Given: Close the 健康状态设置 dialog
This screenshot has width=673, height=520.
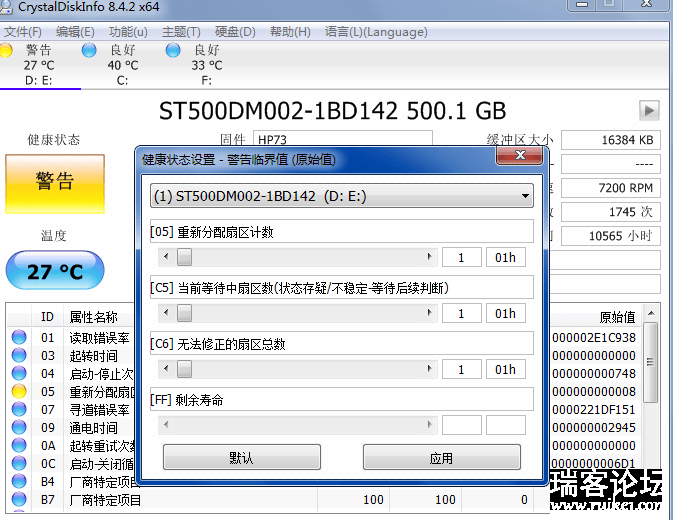Looking at the screenshot, I should (x=519, y=155).
